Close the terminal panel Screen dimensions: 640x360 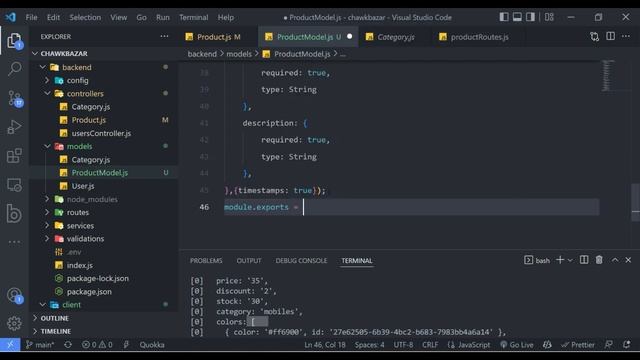tap(628, 260)
